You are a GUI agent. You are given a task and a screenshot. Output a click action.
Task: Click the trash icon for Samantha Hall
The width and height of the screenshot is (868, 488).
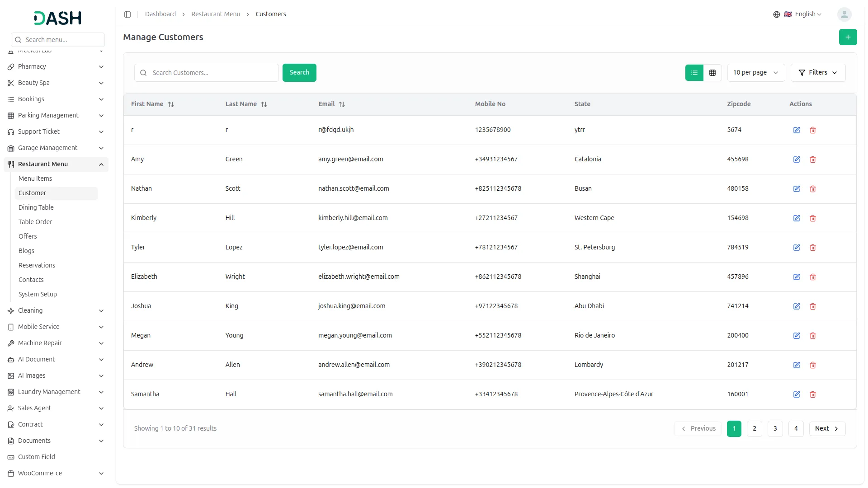pyautogui.click(x=813, y=394)
